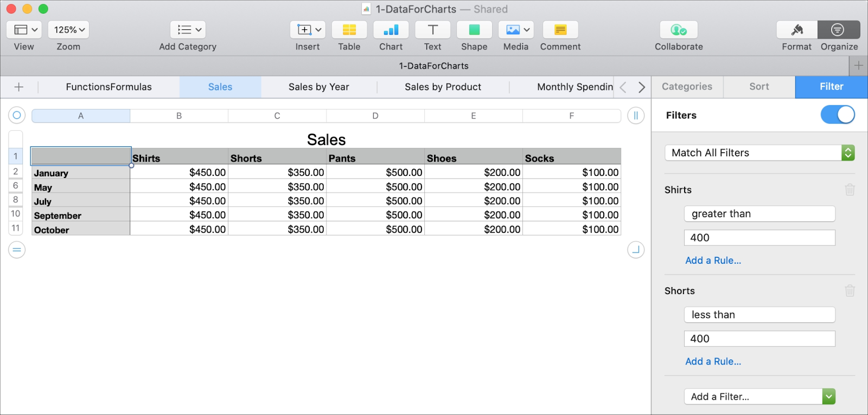
Task: Open the Sales by Product sheet
Action: pos(443,87)
